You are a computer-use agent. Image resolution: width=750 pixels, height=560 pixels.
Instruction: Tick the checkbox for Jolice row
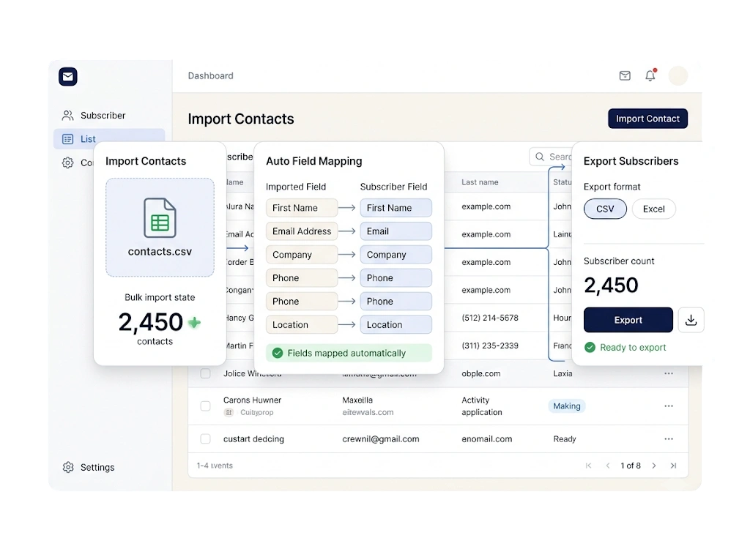[205, 373]
